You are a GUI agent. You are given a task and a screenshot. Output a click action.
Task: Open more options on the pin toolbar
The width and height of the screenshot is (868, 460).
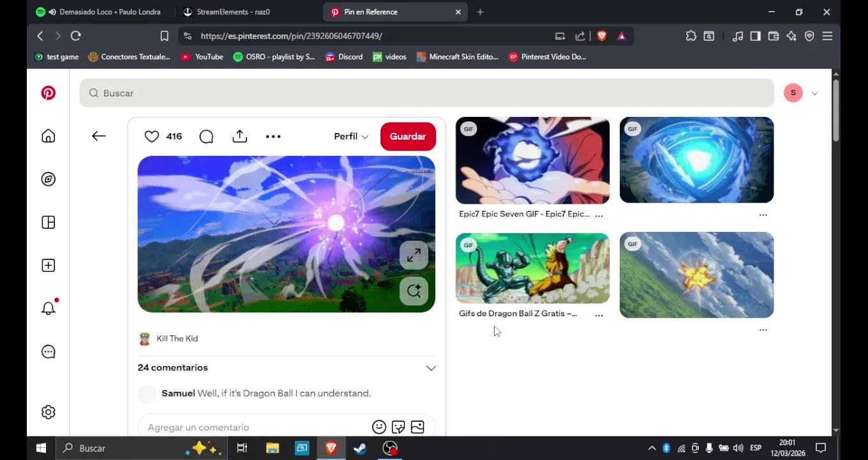click(x=273, y=136)
